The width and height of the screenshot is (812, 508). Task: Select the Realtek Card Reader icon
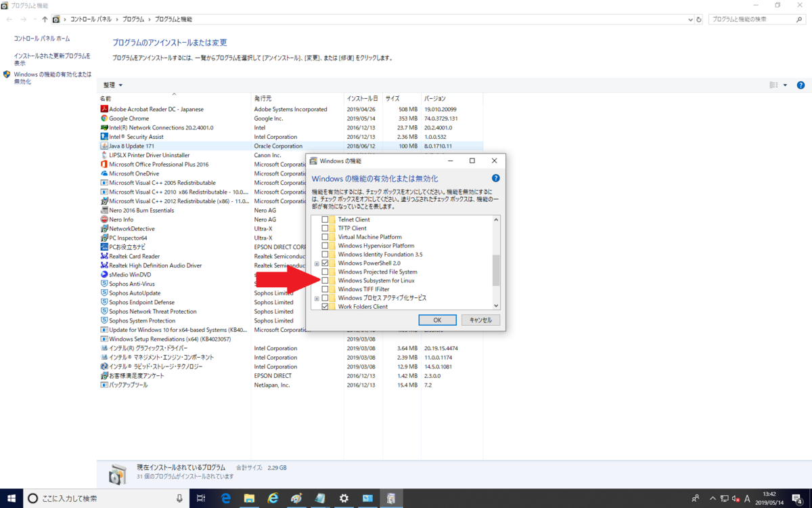(x=104, y=256)
